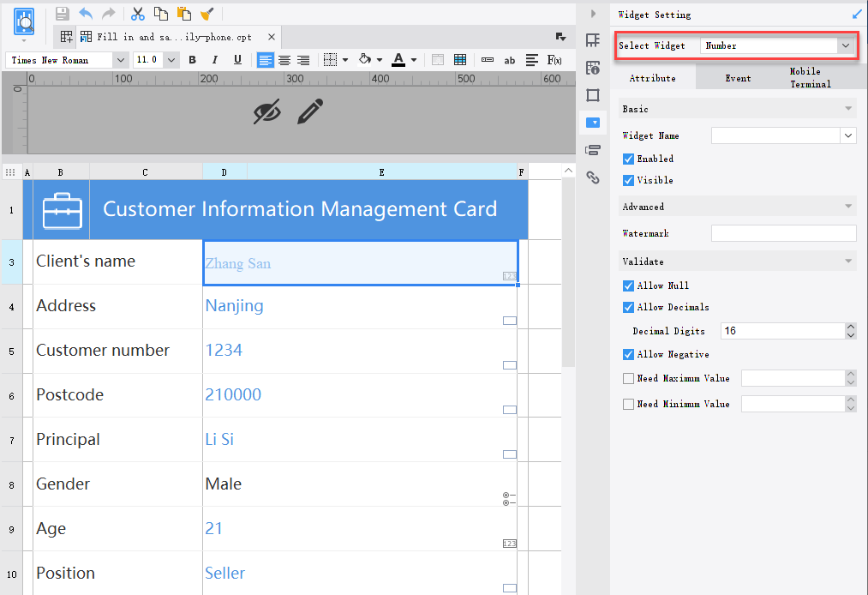This screenshot has width=868, height=595.
Task: Align text center
Action: (x=284, y=60)
